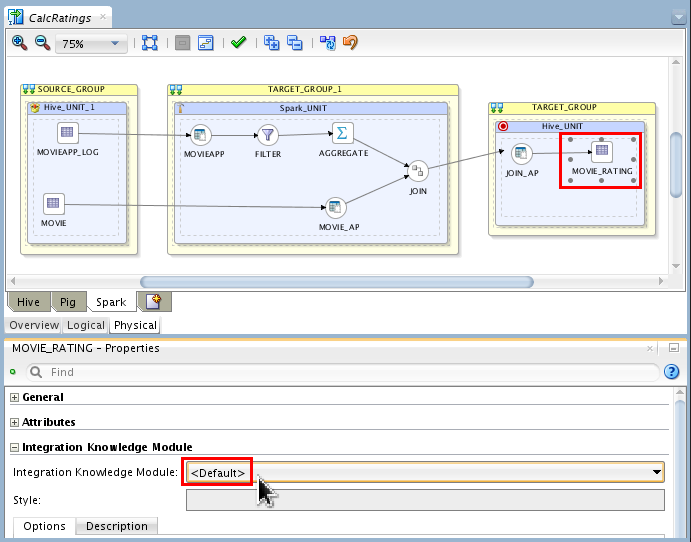This screenshot has height=542, width=691.
Task: Open the Logical tab
Action: tap(86, 325)
